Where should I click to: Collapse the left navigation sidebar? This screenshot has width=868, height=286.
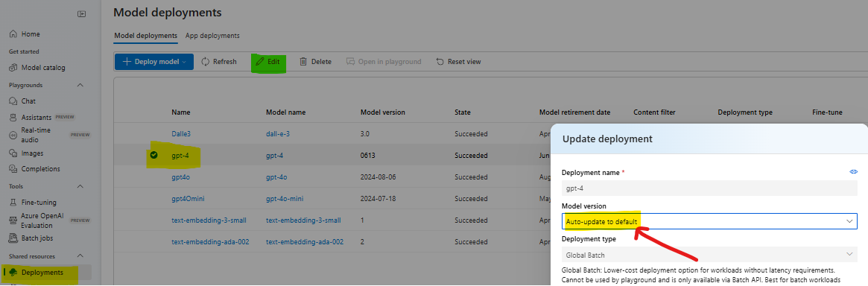(82, 14)
